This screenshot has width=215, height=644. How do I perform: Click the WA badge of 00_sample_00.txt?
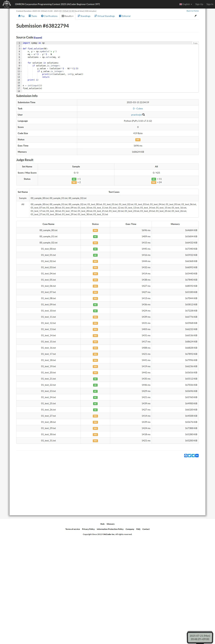(x=95, y=231)
